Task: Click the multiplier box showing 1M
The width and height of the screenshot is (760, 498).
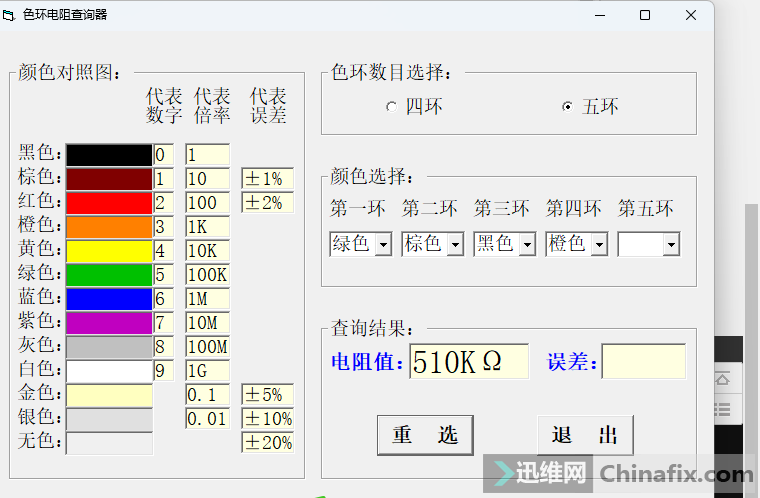Action: (207, 299)
